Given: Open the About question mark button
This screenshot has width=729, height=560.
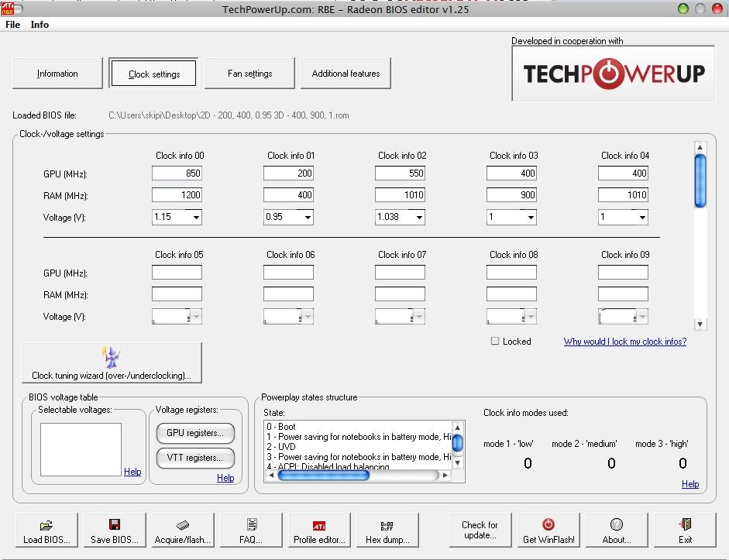Looking at the screenshot, I should (x=617, y=531).
